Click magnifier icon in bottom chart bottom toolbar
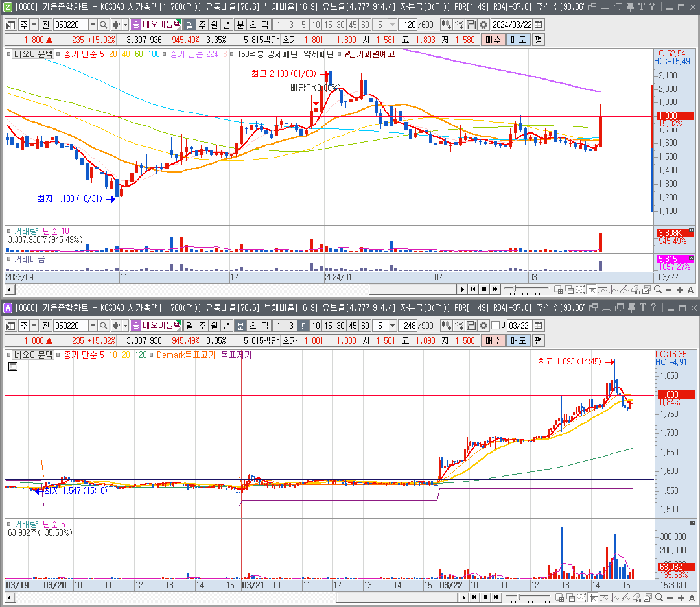This screenshot has height=607, width=700. (x=659, y=598)
